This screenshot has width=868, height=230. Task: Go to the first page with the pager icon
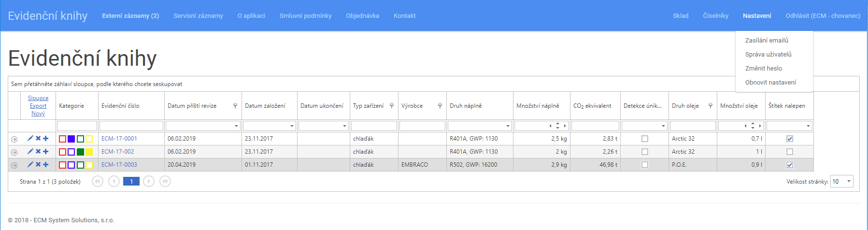(98, 181)
